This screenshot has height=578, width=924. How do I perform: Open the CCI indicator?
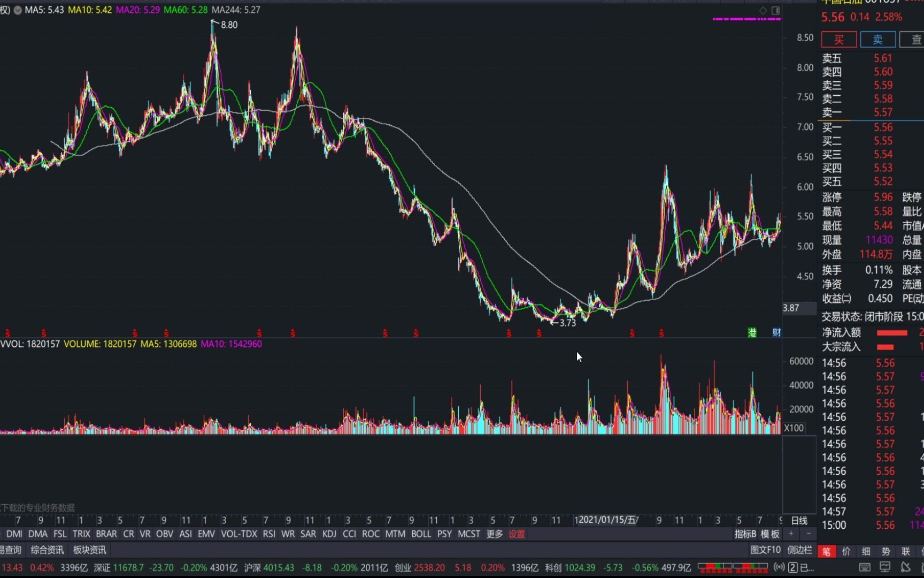349,534
